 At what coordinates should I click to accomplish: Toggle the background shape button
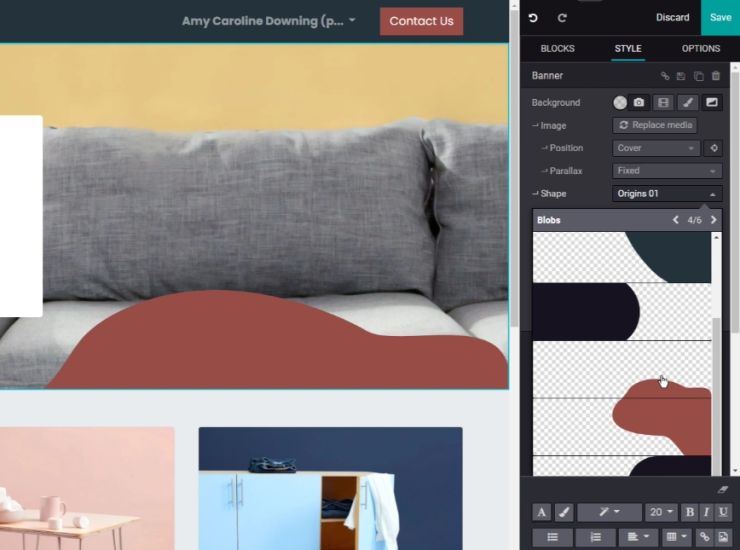tap(712, 102)
